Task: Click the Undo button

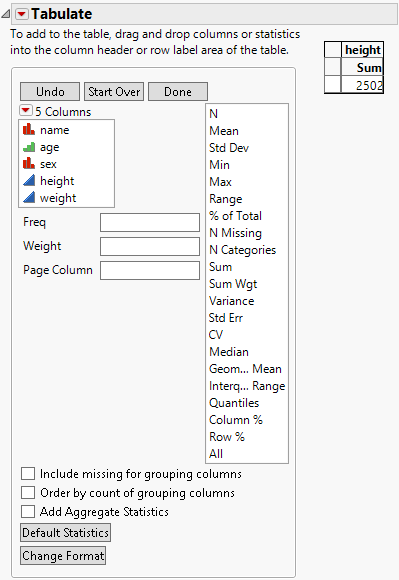Action: pos(50,91)
